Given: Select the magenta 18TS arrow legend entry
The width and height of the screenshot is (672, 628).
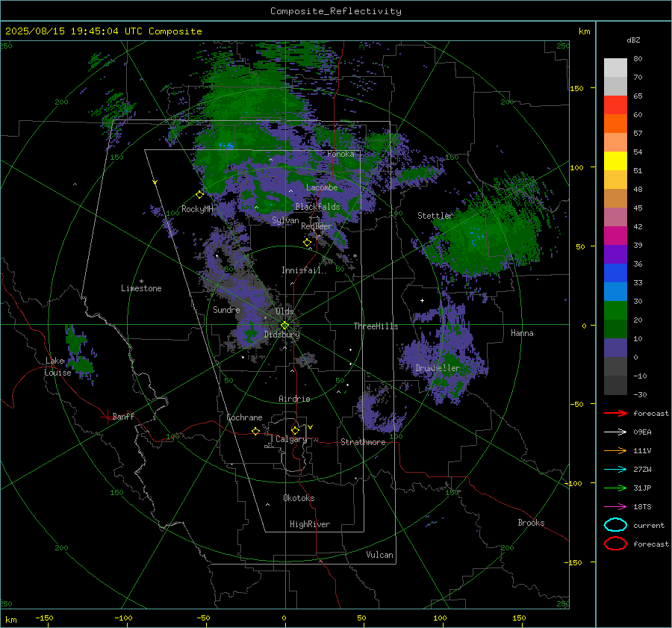Looking at the screenshot, I should coord(615,507).
